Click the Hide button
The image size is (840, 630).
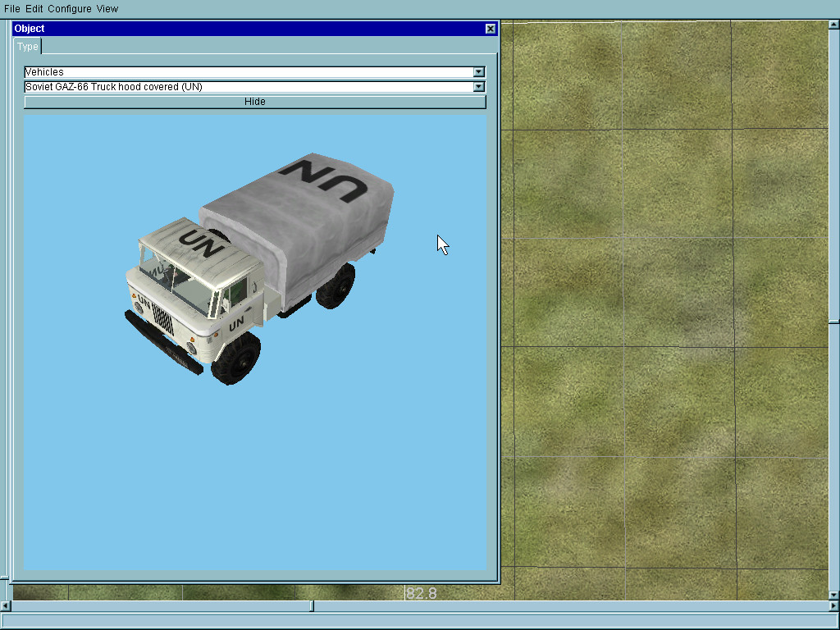(x=255, y=102)
